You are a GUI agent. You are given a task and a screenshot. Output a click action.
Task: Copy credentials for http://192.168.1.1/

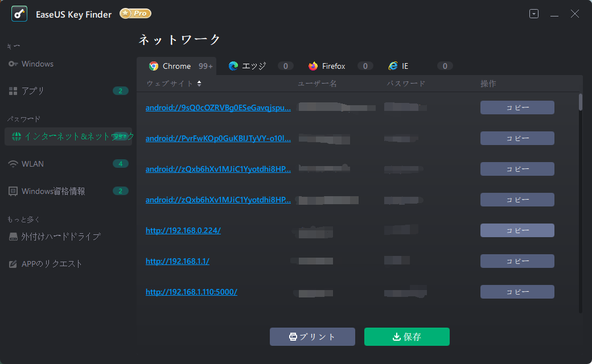tap(517, 260)
